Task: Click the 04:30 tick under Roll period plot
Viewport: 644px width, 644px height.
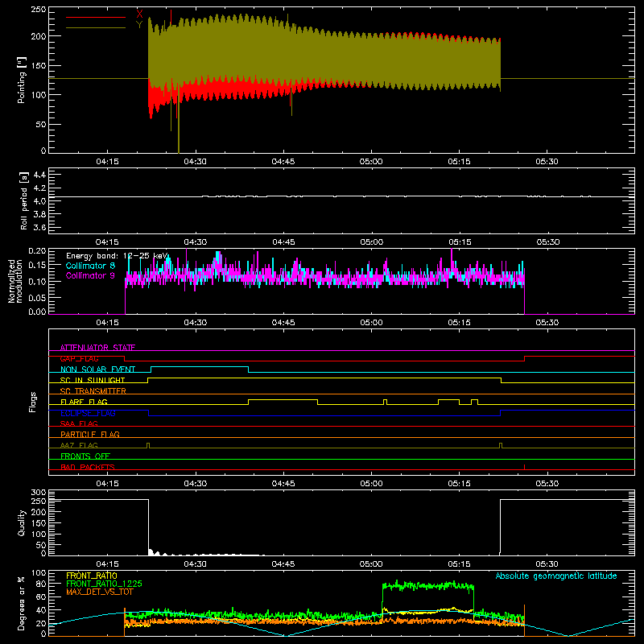Action: pyautogui.click(x=195, y=242)
